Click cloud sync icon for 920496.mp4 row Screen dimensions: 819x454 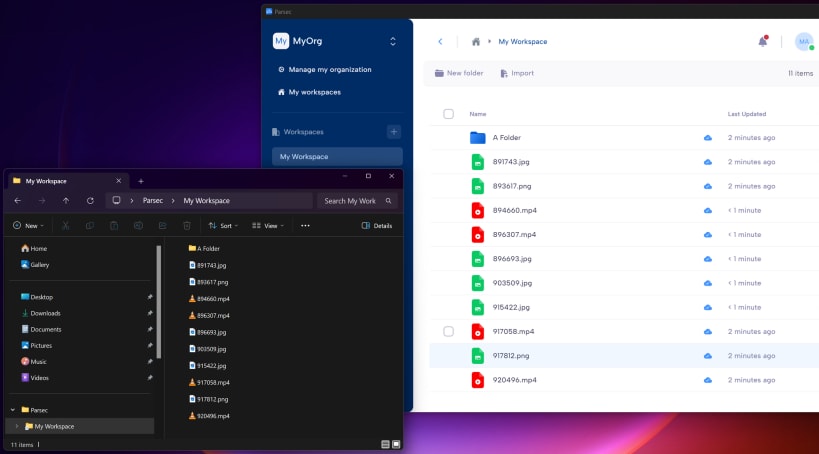point(707,380)
